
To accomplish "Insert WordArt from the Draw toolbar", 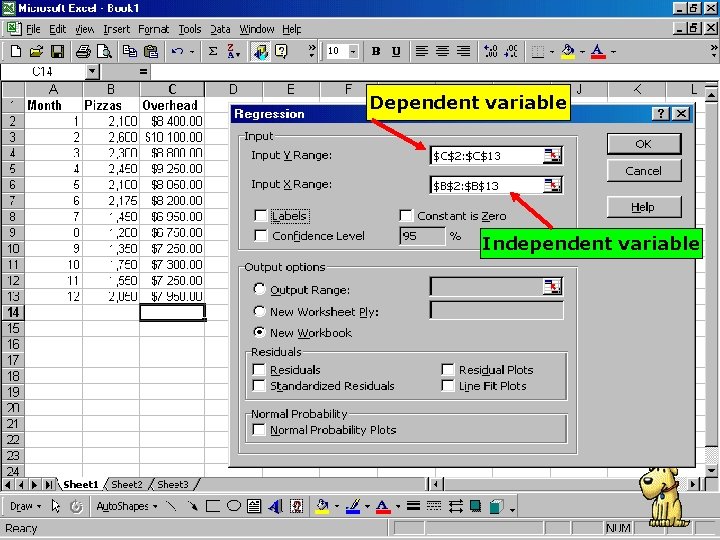I will 275,506.
